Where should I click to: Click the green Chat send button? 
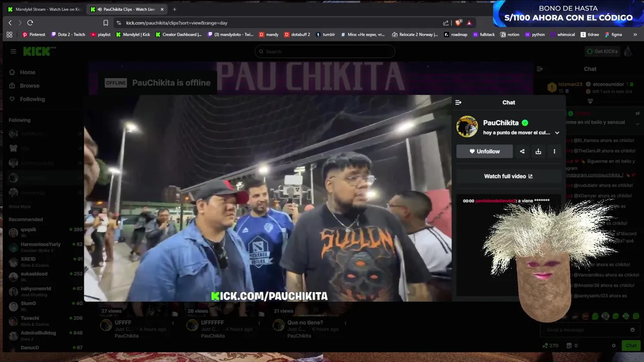(631, 345)
